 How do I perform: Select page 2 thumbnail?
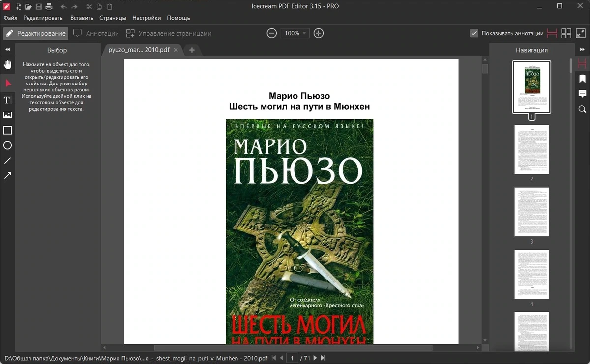click(x=531, y=149)
